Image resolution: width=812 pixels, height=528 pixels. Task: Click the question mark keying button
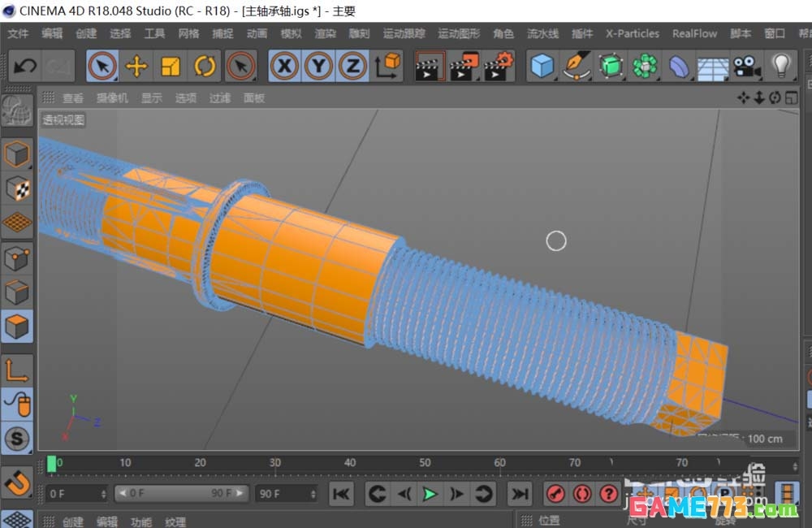(607, 493)
